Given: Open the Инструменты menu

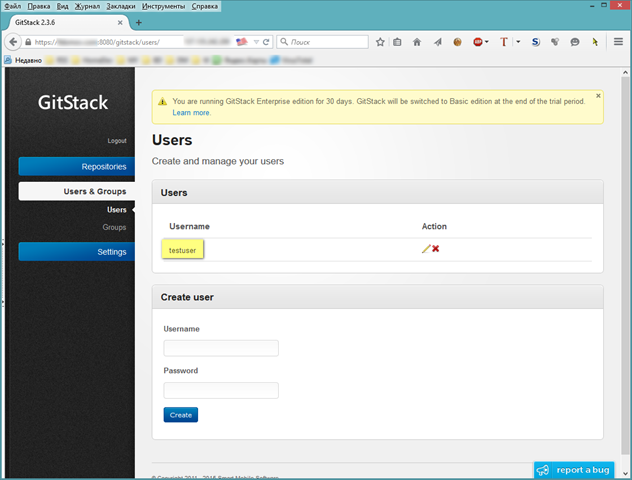Looking at the screenshot, I should [x=164, y=6].
